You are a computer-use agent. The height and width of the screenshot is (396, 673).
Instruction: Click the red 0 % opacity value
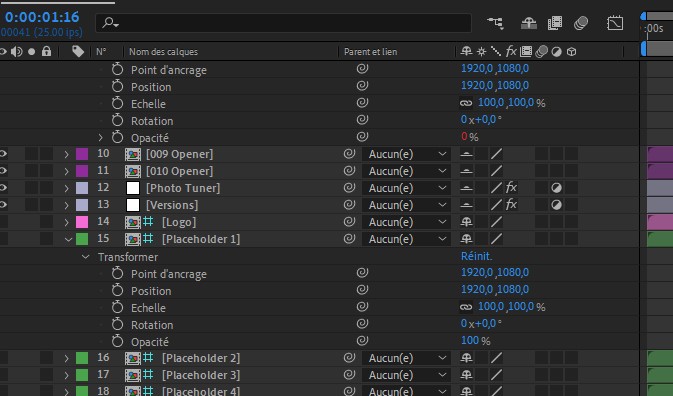click(x=470, y=137)
